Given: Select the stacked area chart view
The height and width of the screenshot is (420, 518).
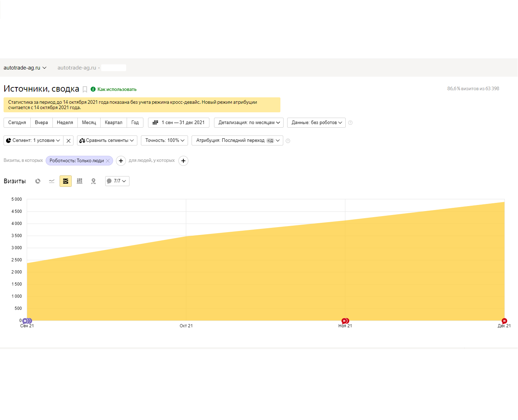Looking at the screenshot, I should point(66,181).
